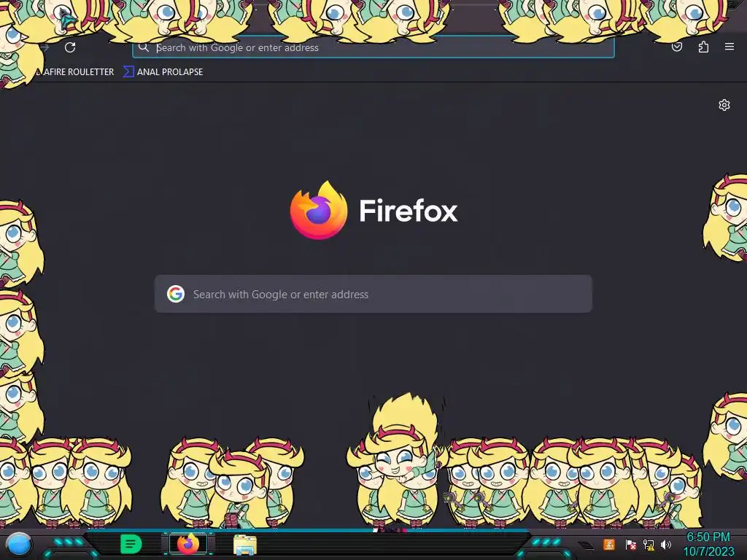
Task: Click the Start orb on the taskbar
Action: pyautogui.click(x=18, y=544)
